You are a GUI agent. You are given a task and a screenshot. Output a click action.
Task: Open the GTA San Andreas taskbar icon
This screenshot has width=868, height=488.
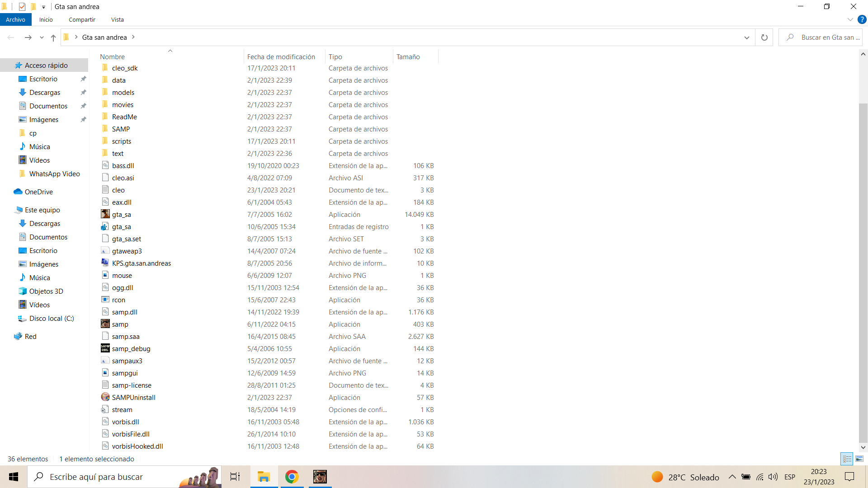320,477
